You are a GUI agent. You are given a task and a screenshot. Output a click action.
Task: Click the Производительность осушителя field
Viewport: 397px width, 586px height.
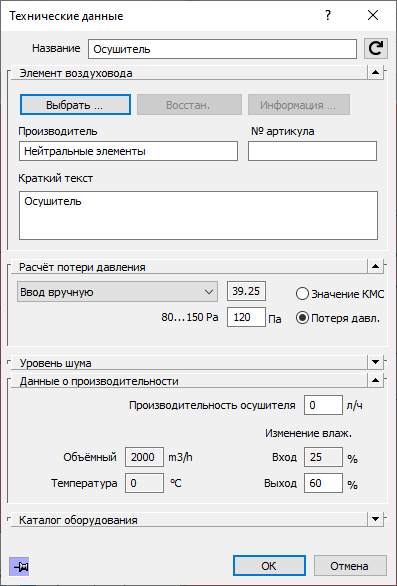(x=323, y=405)
